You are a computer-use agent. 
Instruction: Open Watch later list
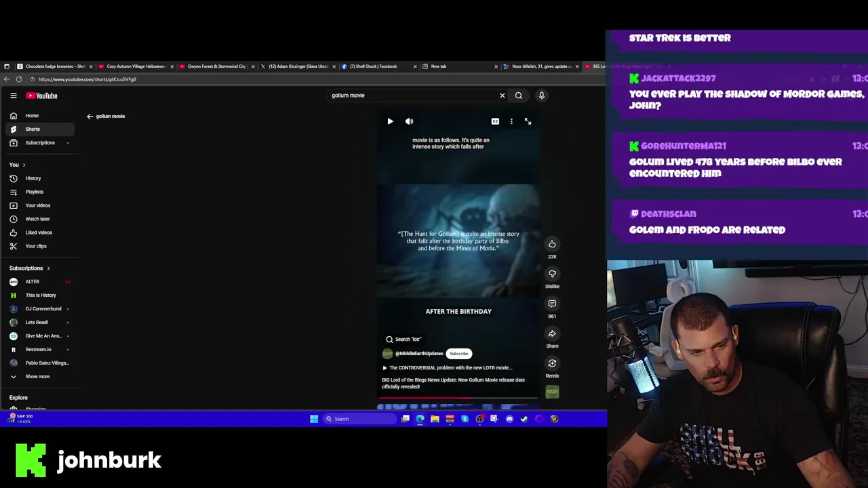(x=39, y=219)
